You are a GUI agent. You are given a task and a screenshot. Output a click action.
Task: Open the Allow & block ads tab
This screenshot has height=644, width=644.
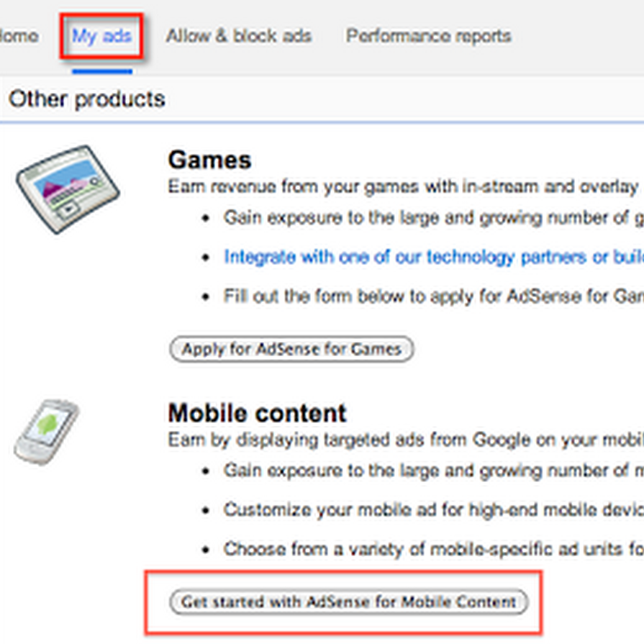coord(239,36)
